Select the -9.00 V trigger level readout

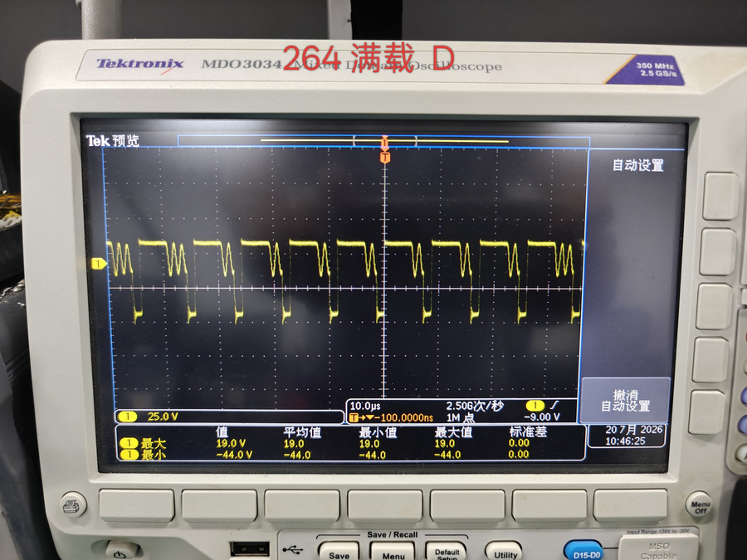pos(542,417)
